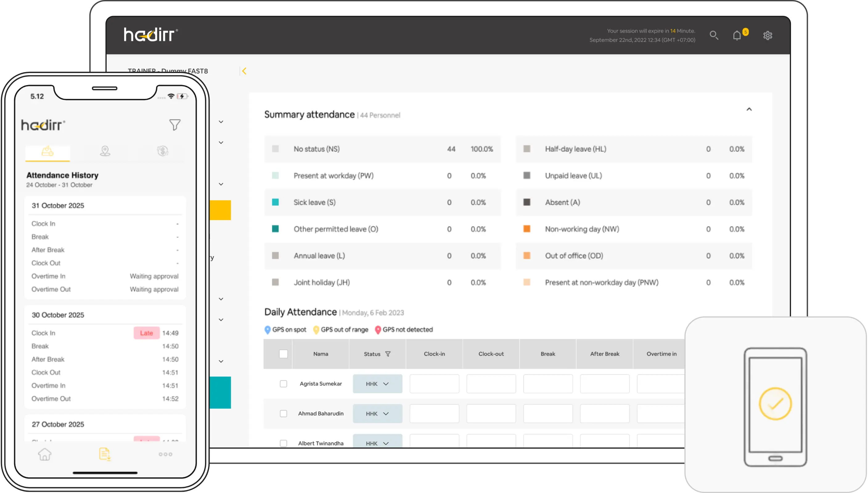This screenshot has height=493, width=868.
Task: Click the teal Sick leave color swatch
Action: tap(275, 202)
